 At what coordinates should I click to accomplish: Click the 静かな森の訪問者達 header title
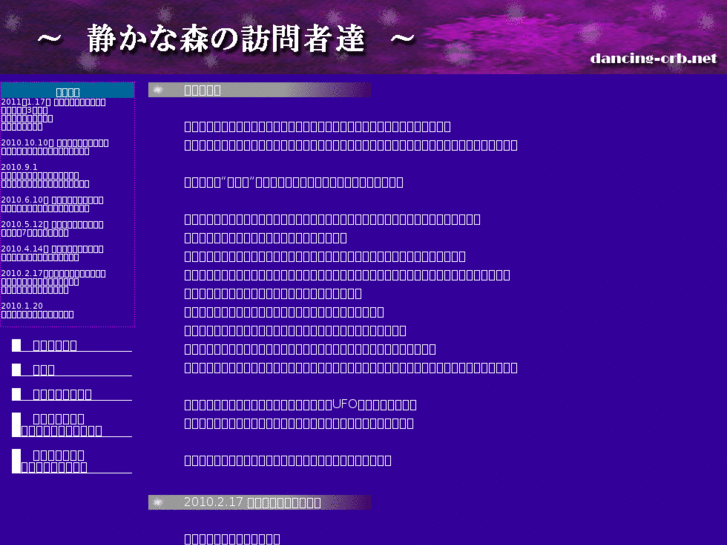tap(225, 39)
